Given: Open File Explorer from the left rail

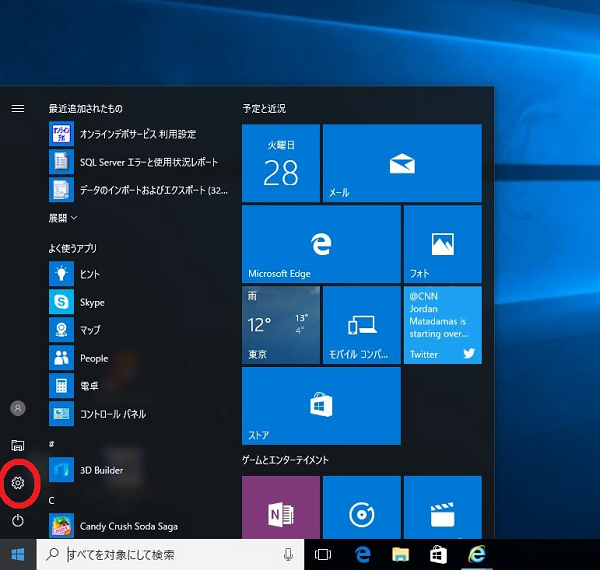Looking at the screenshot, I should click(x=17, y=445).
